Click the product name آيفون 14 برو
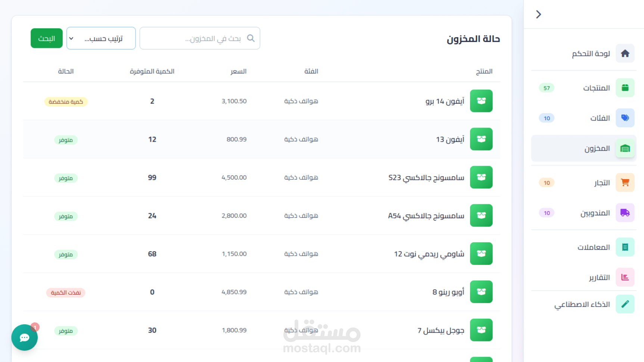The height and width of the screenshot is (362, 644). 445,101
